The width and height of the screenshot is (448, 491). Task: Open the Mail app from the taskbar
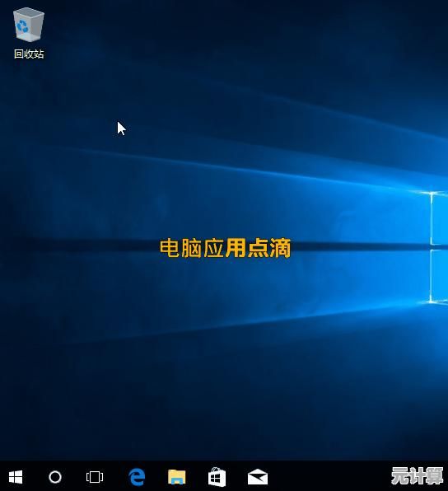click(258, 477)
